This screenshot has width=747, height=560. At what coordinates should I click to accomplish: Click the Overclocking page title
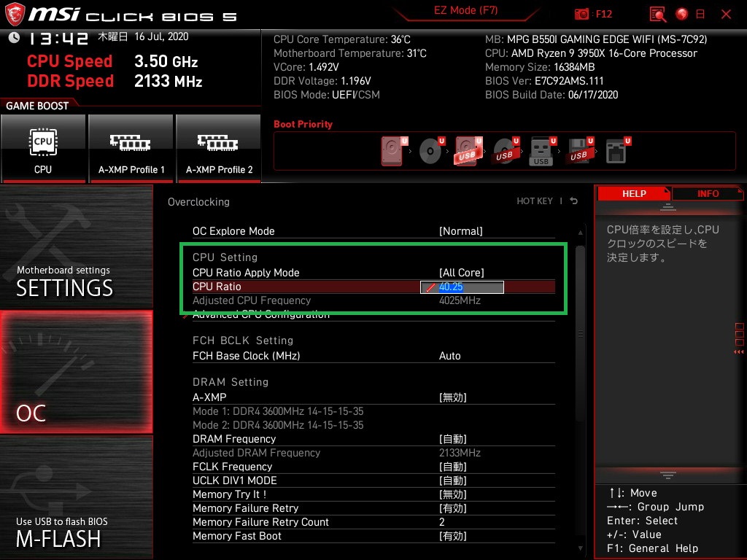pos(198,202)
